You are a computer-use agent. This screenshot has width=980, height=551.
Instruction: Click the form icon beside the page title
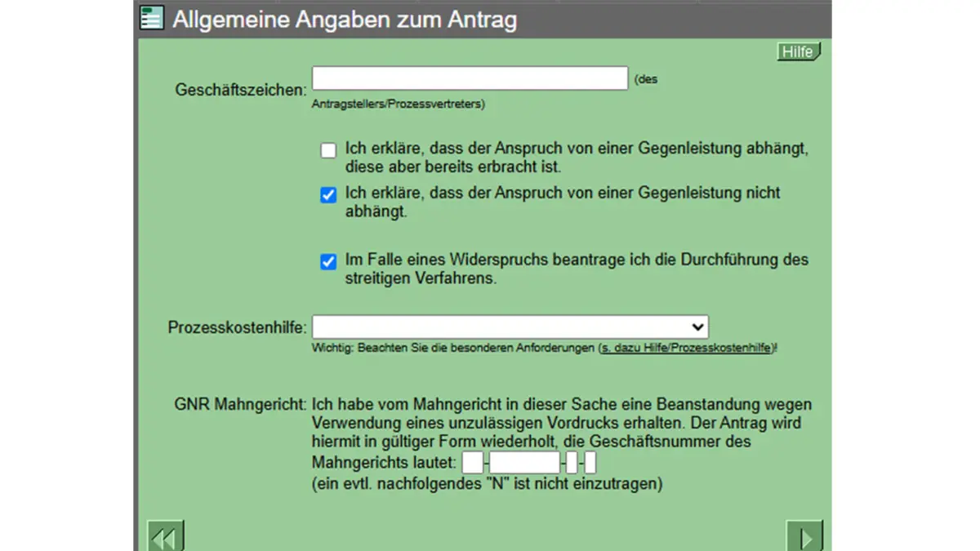(151, 18)
